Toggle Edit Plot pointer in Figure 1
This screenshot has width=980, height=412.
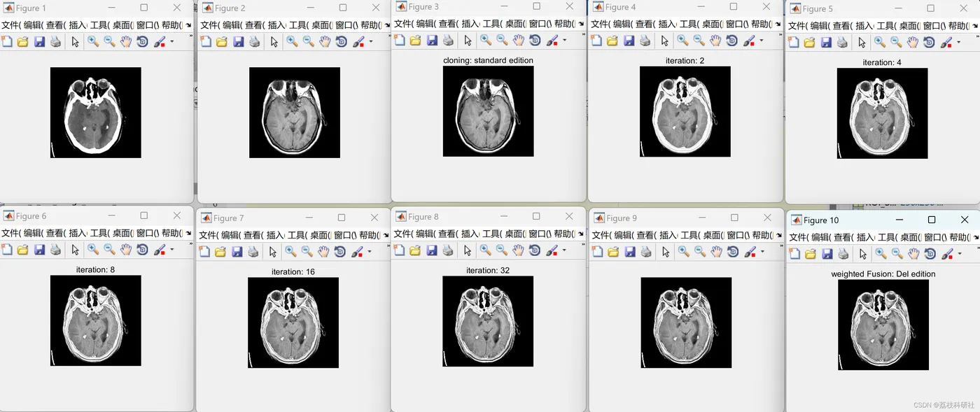coord(75,41)
